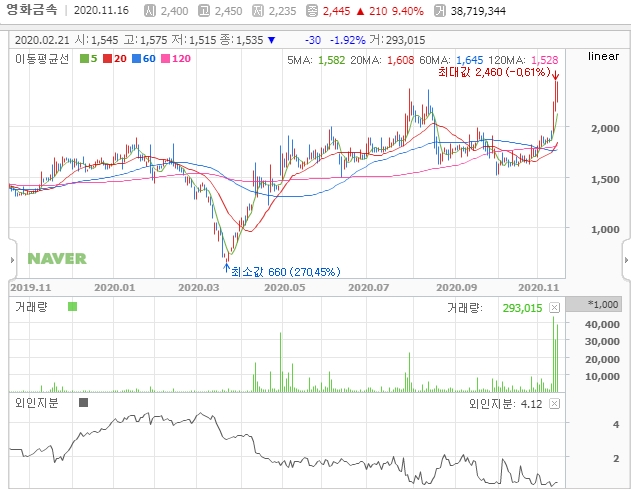The width and height of the screenshot is (631, 490).
Task: Click the 외인지분 value 4.12
Action: coord(532,404)
